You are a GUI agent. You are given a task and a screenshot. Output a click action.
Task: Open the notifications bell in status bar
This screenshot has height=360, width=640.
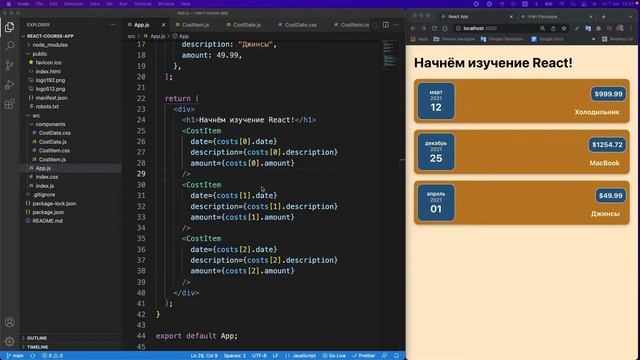point(396,356)
